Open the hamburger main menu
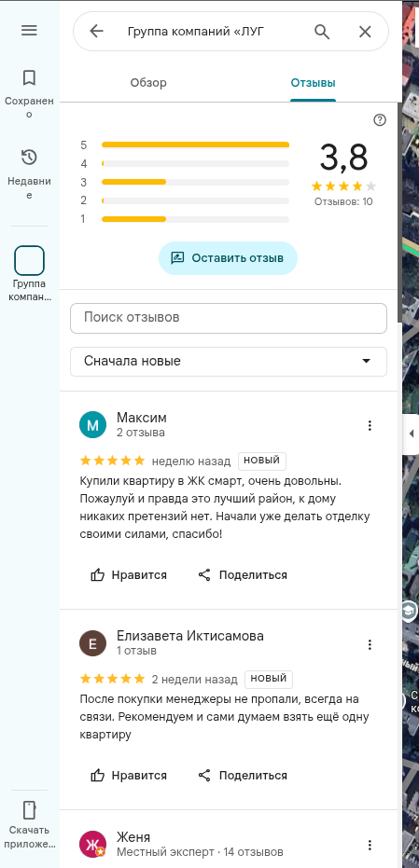 coord(29,31)
